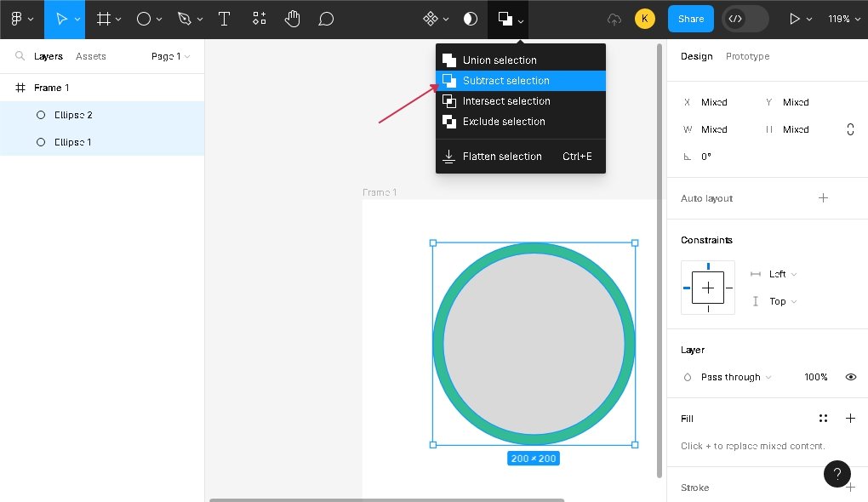Viewport: 868px width, 502px height.
Task: Click the canvas vertical scrollbar
Action: pyautogui.click(x=660, y=260)
